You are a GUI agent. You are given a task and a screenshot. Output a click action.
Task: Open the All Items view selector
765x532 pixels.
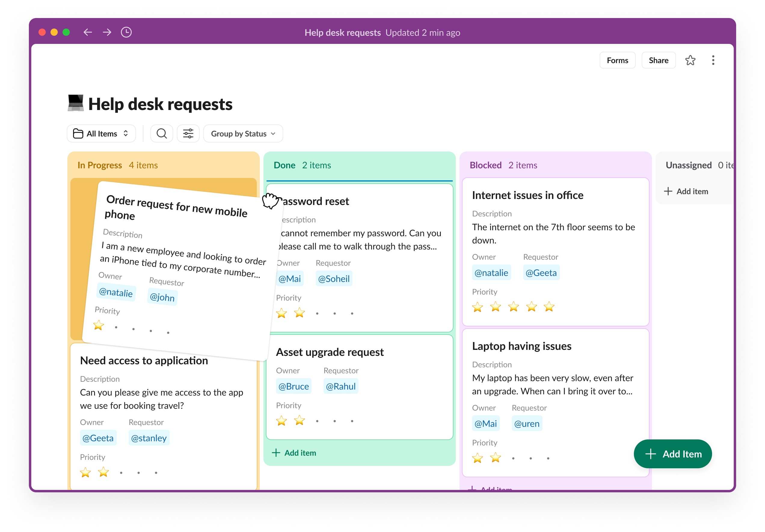point(101,133)
